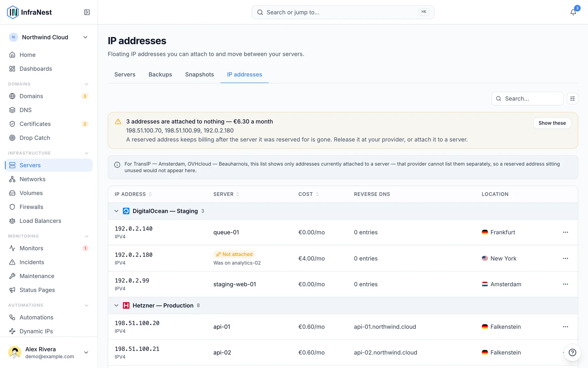
Task: Open row actions for 198.51.100.20
Action: point(565,327)
